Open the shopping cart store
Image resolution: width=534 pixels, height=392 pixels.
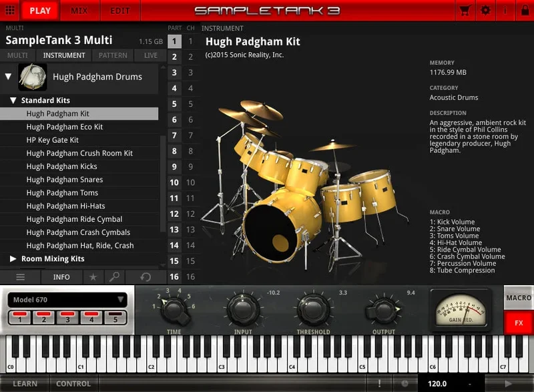pyautogui.click(x=465, y=11)
